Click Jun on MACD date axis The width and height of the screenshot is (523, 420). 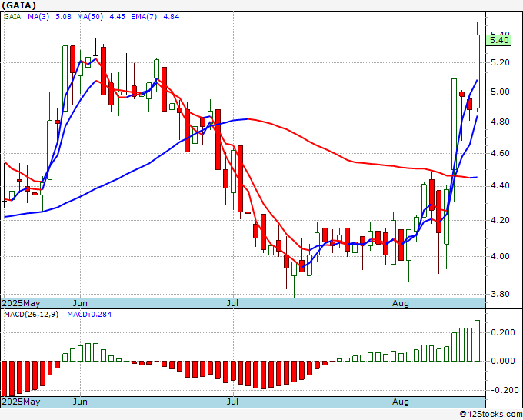click(x=80, y=402)
